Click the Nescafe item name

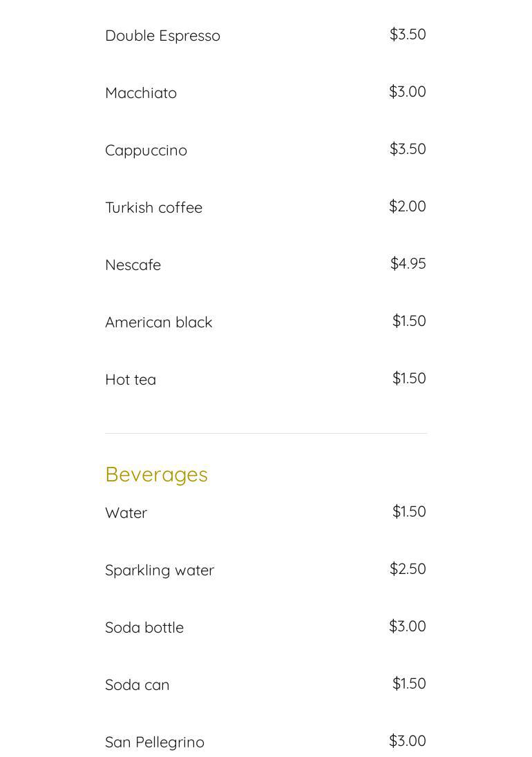(133, 265)
